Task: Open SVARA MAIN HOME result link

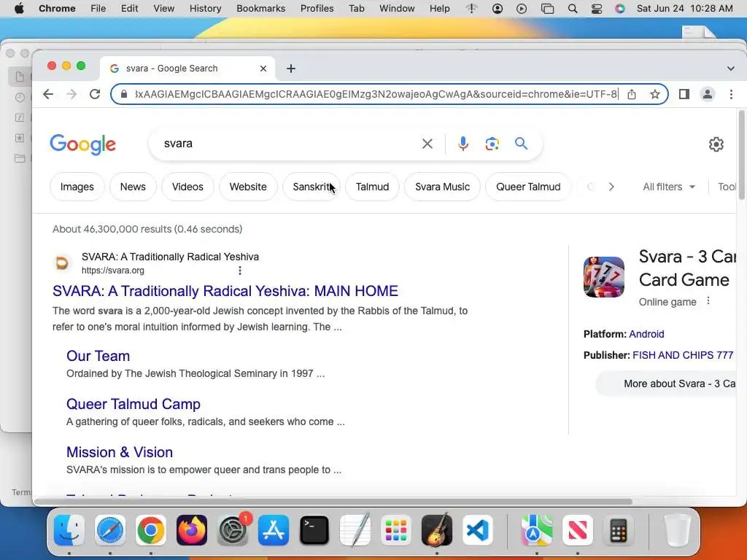Action: coord(225,291)
